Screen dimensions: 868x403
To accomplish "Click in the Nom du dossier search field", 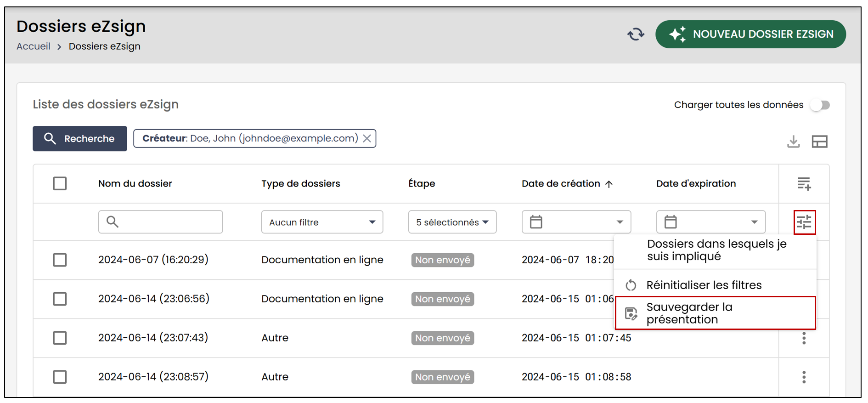I will 160,222.
